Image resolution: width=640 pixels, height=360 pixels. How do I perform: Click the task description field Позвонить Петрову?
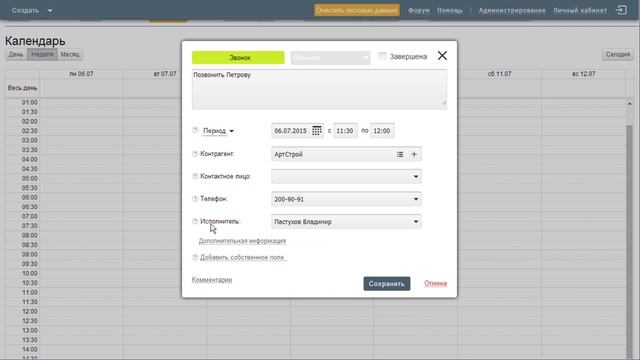point(319,89)
